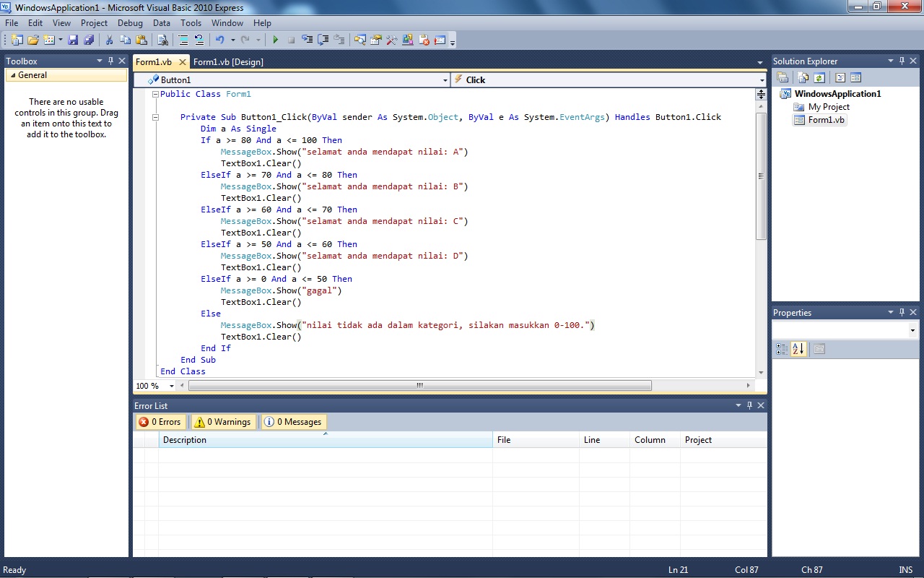The width and height of the screenshot is (924, 578).
Task: Open the Button1 object selector dropdown
Action: point(445,79)
